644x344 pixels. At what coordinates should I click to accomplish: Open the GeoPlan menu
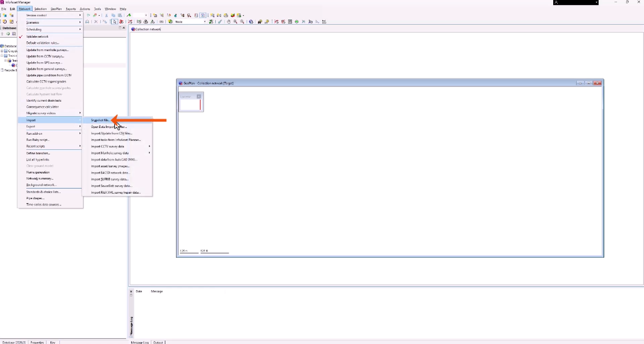(55, 8)
